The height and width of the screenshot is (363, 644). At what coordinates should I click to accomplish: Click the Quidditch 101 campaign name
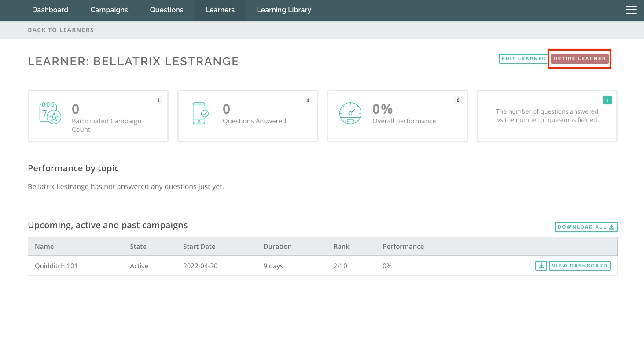(x=56, y=266)
